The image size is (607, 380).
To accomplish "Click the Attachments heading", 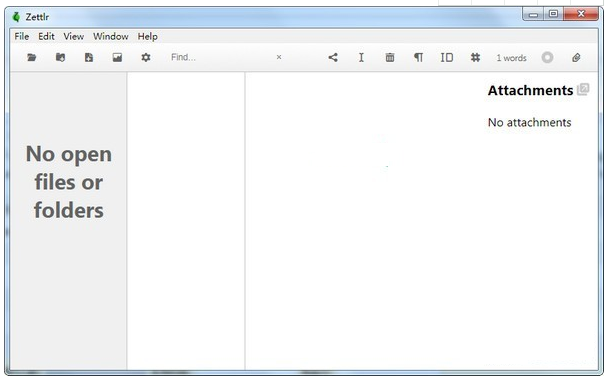I will 530,91.
